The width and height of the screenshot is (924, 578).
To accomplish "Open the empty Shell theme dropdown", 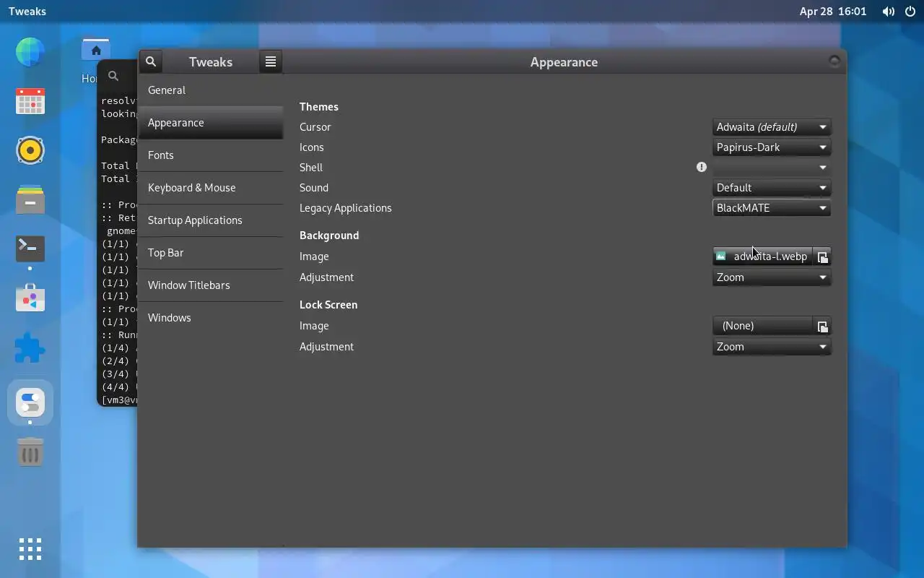I will coord(772,168).
